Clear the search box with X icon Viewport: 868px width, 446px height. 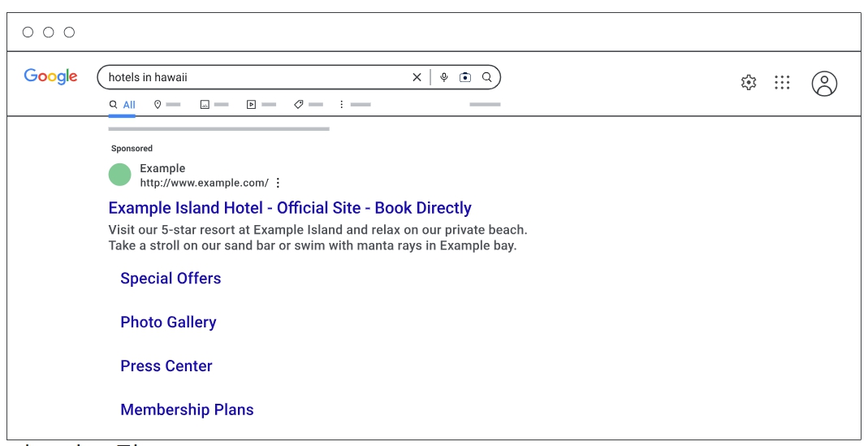click(x=417, y=77)
